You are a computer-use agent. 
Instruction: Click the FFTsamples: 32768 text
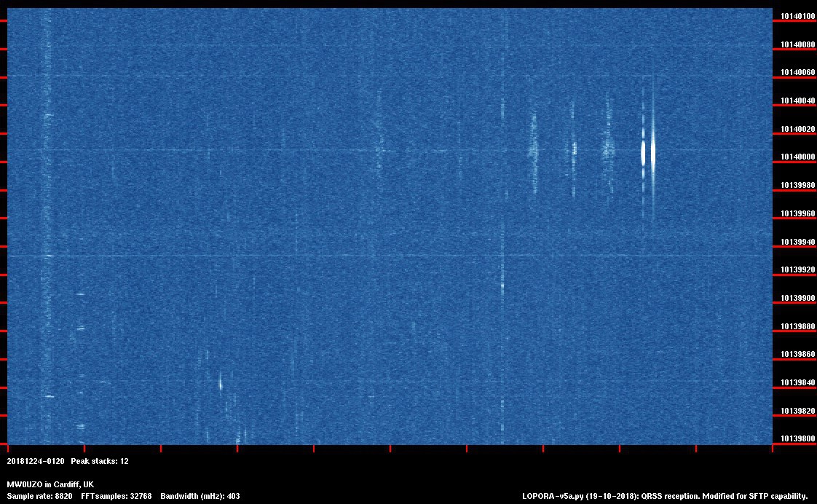point(117,496)
